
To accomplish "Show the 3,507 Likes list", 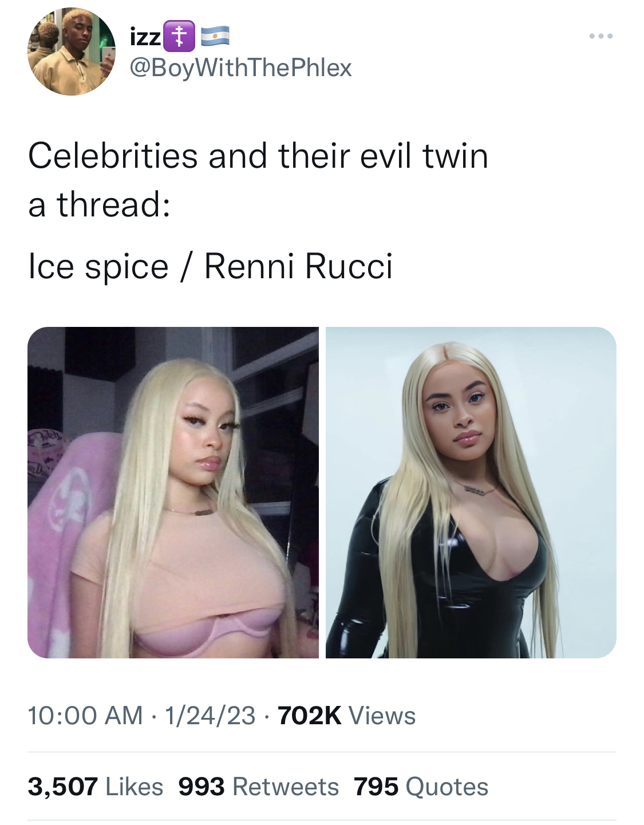I will click(96, 787).
